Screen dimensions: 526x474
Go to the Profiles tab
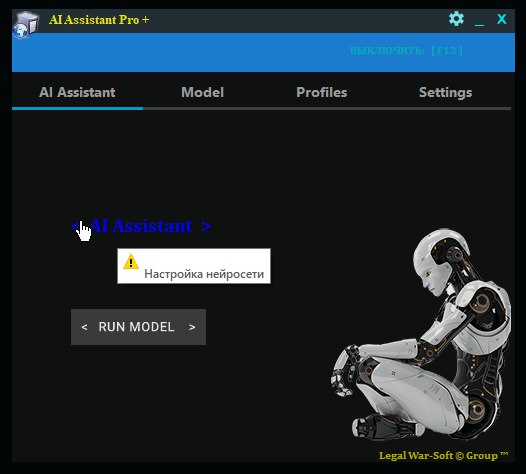(x=321, y=92)
